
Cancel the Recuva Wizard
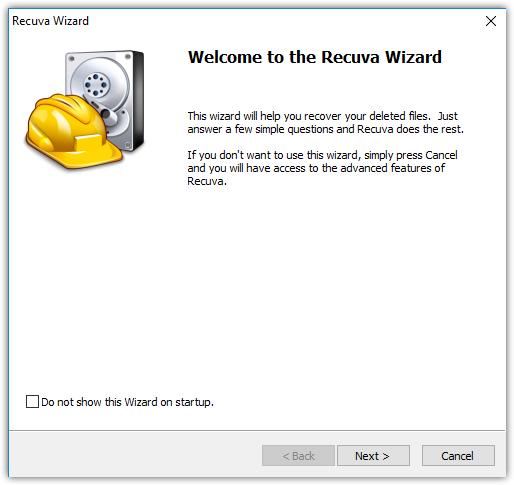[x=458, y=455]
